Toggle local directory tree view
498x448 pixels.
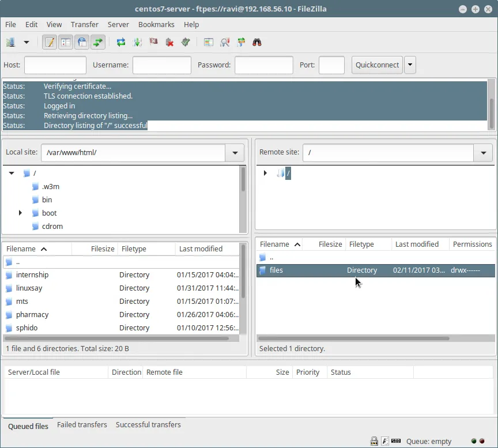[x=66, y=42]
